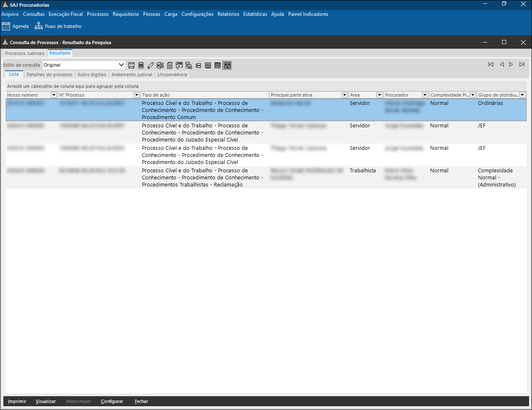Click the trash delete style icon
The width and height of the screenshot is (532, 410).
[141, 65]
